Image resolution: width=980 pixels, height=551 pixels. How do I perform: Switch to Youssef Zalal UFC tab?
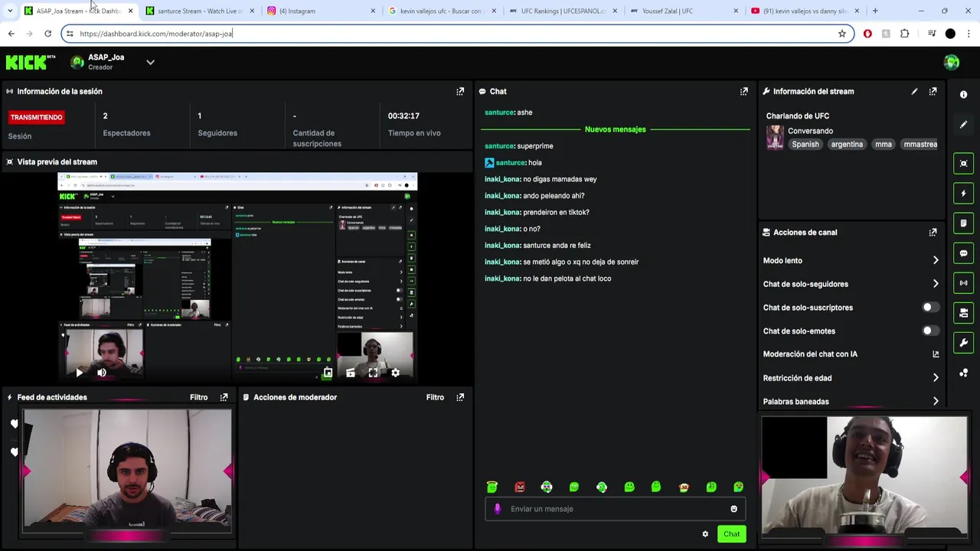[684, 11]
